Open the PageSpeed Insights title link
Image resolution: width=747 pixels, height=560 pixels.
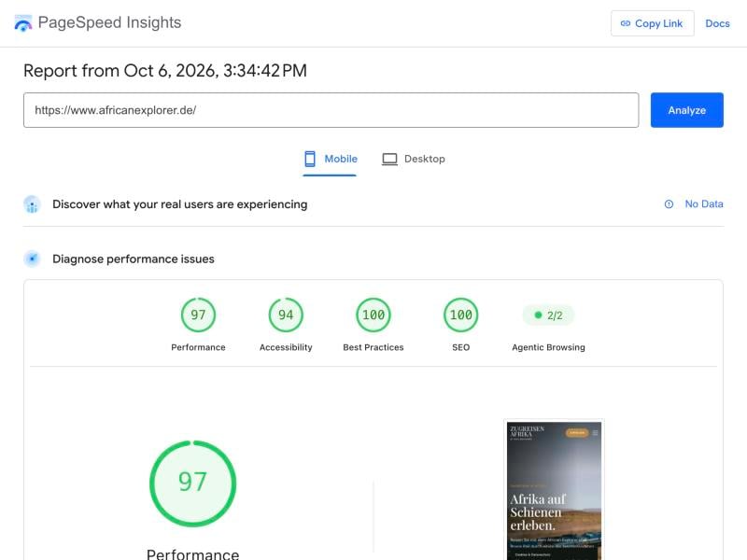pyautogui.click(x=109, y=22)
